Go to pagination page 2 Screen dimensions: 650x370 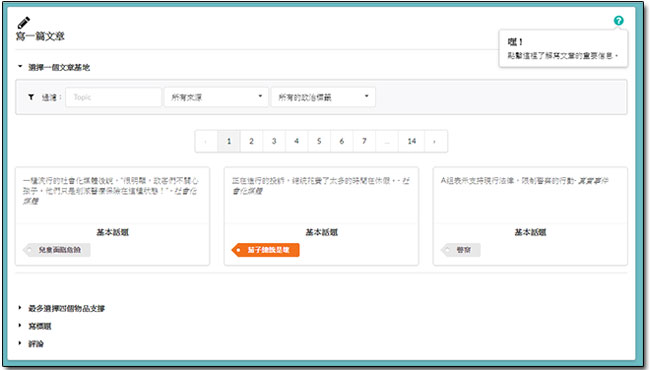click(x=251, y=141)
